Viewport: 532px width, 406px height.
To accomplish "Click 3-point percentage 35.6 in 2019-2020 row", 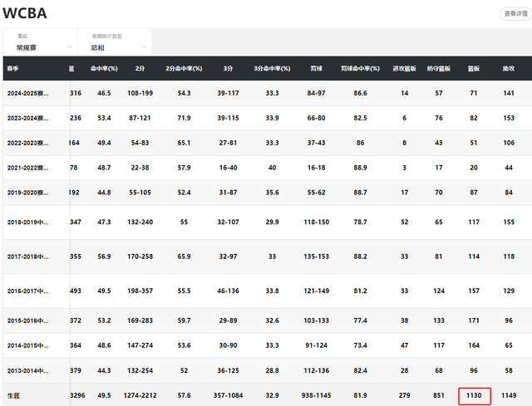I will 272,193.
